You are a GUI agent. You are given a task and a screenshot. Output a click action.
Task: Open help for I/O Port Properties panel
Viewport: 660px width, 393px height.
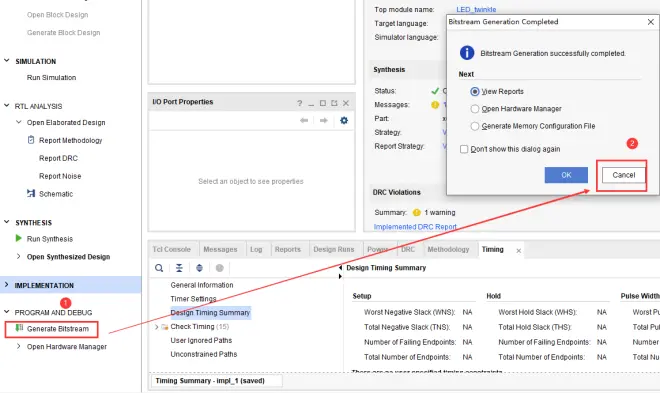point(299,103)
